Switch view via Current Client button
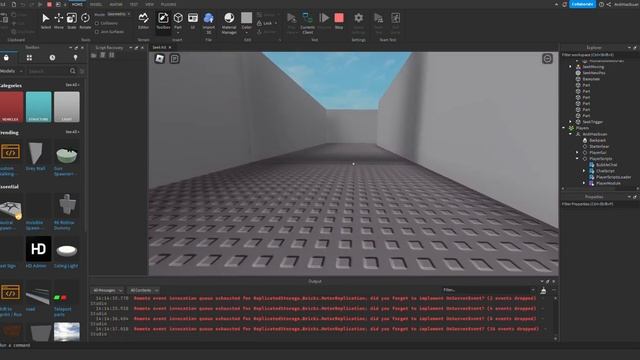 (307, 22)
